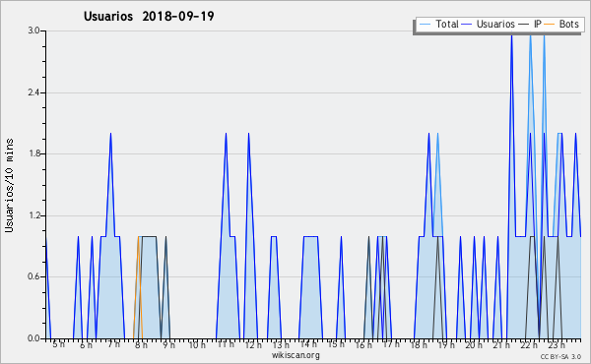This screenshot has height=364, width=591.
Task: Click the y-axis value 1.8
Action: [x=33, y=153]
